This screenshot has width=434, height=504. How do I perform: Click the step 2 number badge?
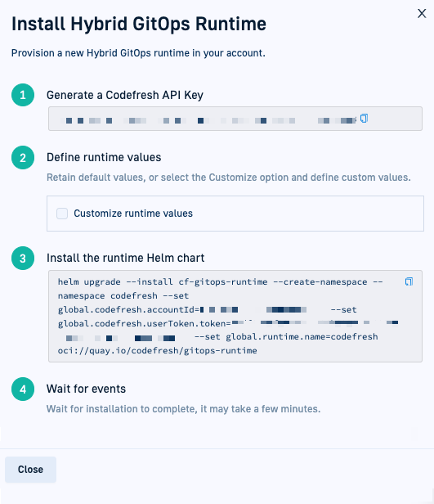(x=23, y=157)
